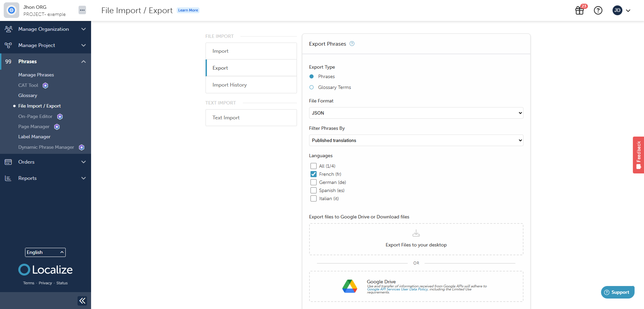Image resolution: width=644 pixels, height=309 pixels.
Task: Switch to the Import History tab
Action: 251,85
